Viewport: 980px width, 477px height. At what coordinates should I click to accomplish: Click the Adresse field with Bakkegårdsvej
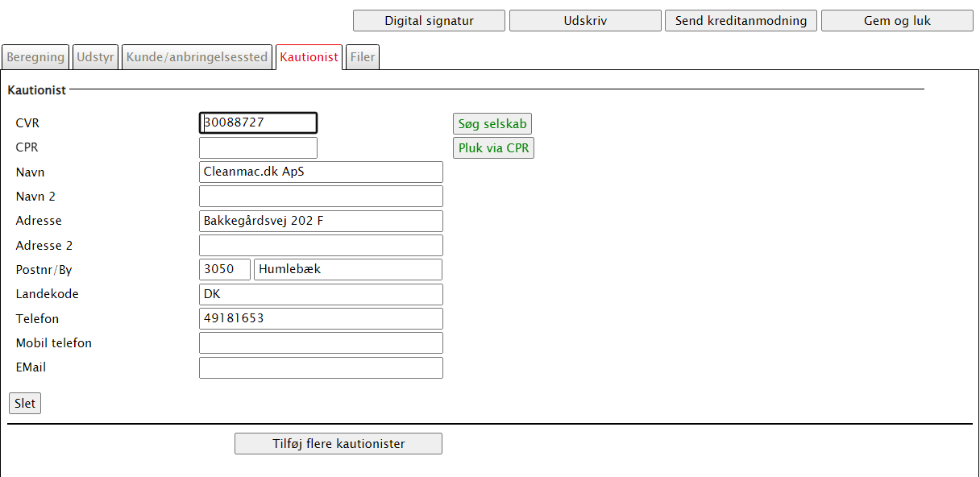pyautogui.click(x=321, y=221)
